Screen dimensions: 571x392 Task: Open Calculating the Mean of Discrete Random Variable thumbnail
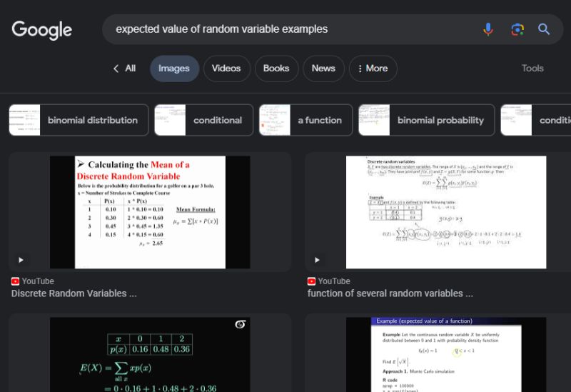(150, 212)
